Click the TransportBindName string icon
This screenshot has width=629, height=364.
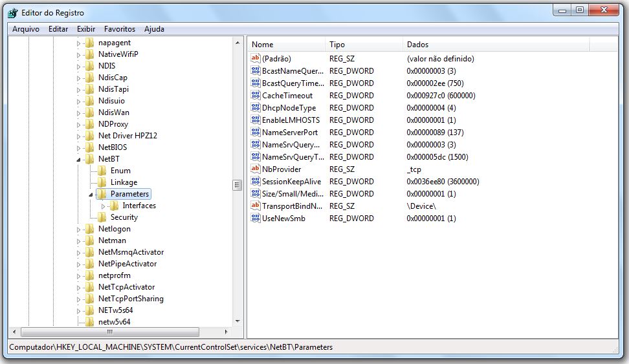255,206
